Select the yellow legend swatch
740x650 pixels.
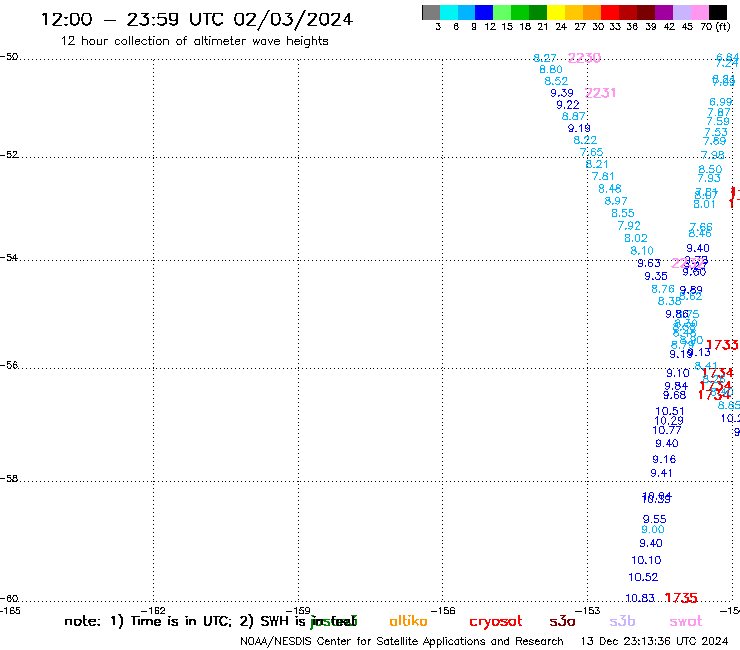coord(556,13)
